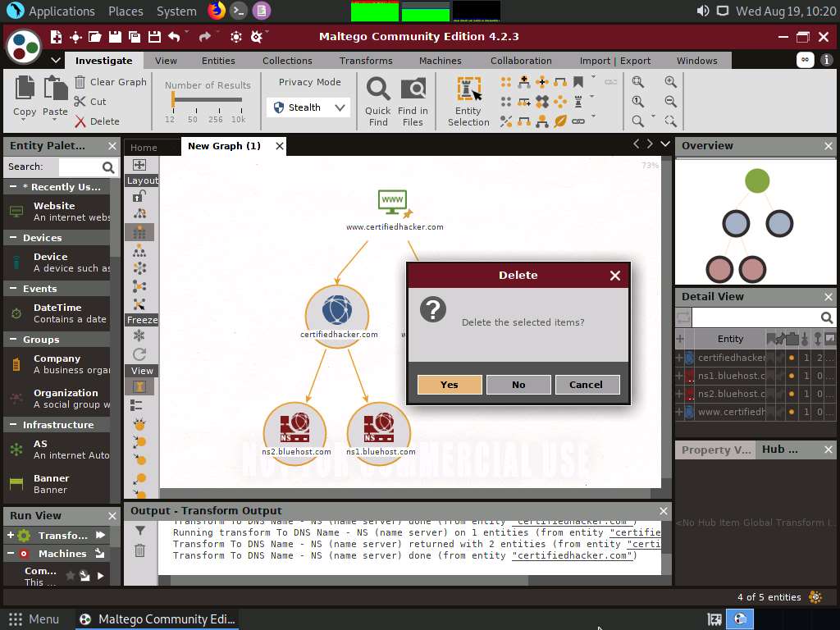The height and width of the screenshot is (630, 840).
Task: Collapse the Groups palette group
Action: [x=13, y=339]
